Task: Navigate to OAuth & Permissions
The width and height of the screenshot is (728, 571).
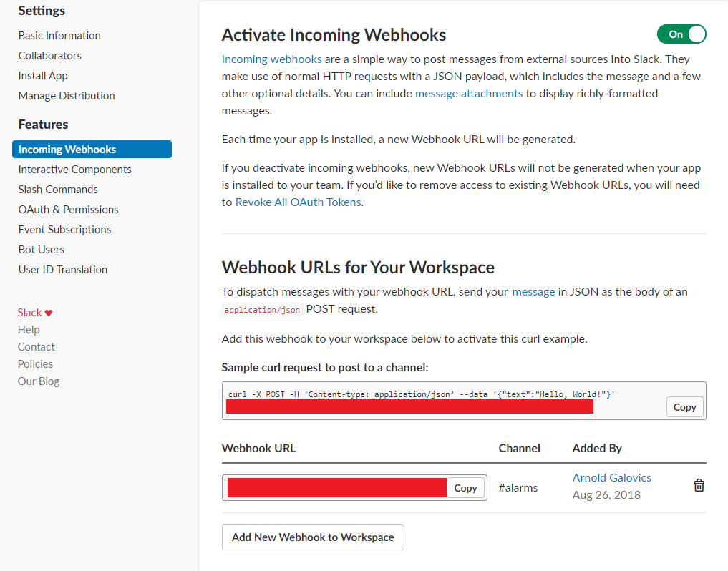Action: tap(68, 210)
